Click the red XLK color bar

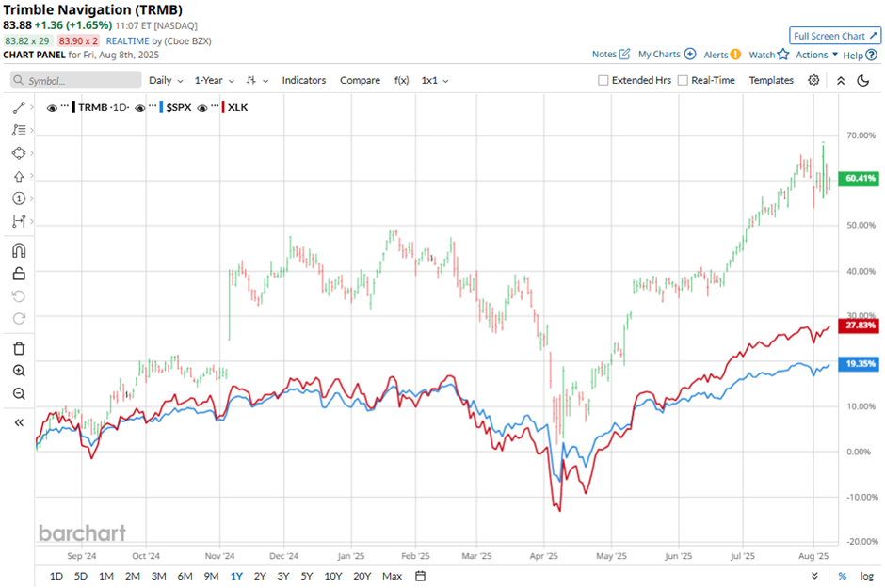(223, 107)
